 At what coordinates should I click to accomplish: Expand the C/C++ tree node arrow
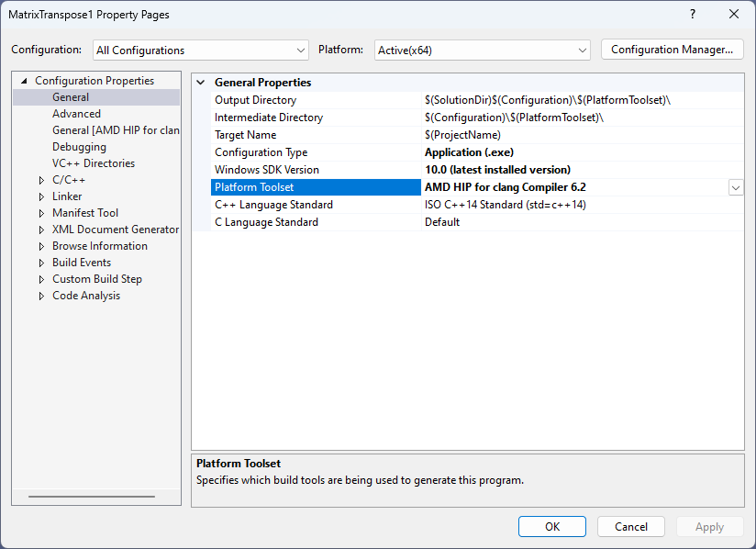click(41, 180)
